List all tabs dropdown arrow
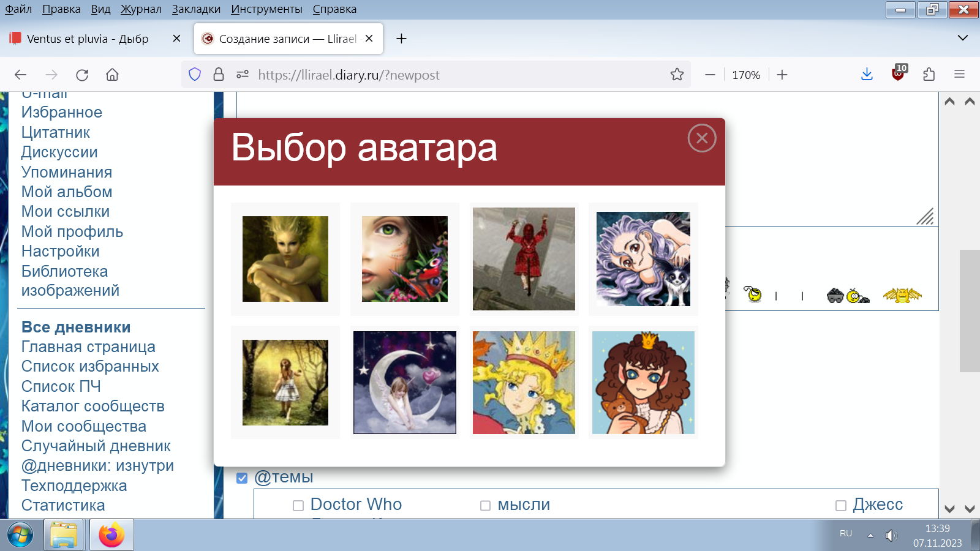Screen dimensions: 980x551 pos(963,38)
